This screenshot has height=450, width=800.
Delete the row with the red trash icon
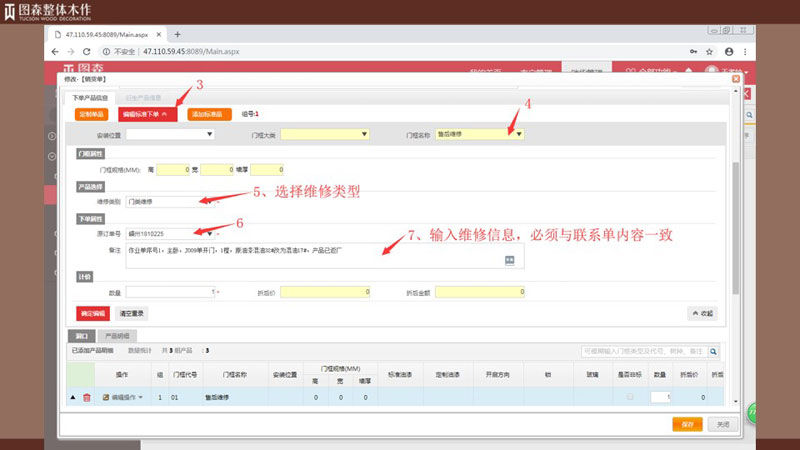click(86, 397)
